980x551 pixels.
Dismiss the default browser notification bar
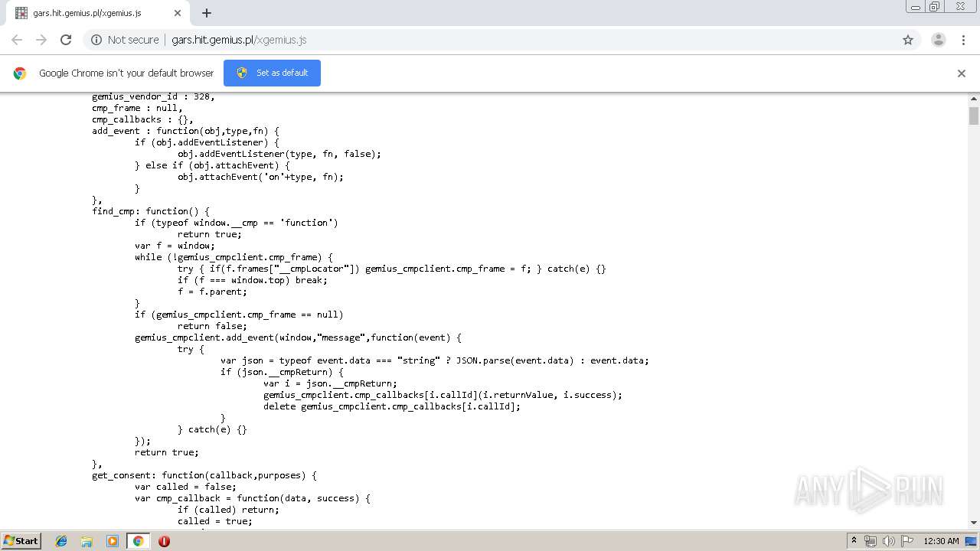point(961,73)
